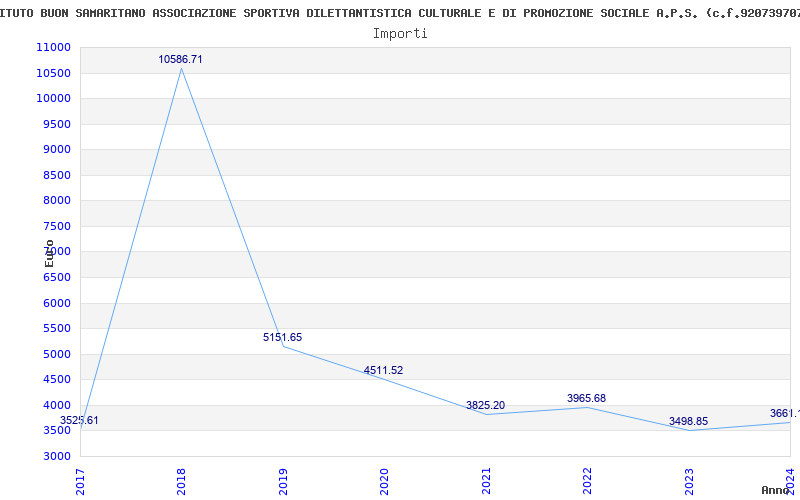Screen dimensions: 800x500
Task: Click the 5500 y-axis tick
Action: click(x=57, y=328)
